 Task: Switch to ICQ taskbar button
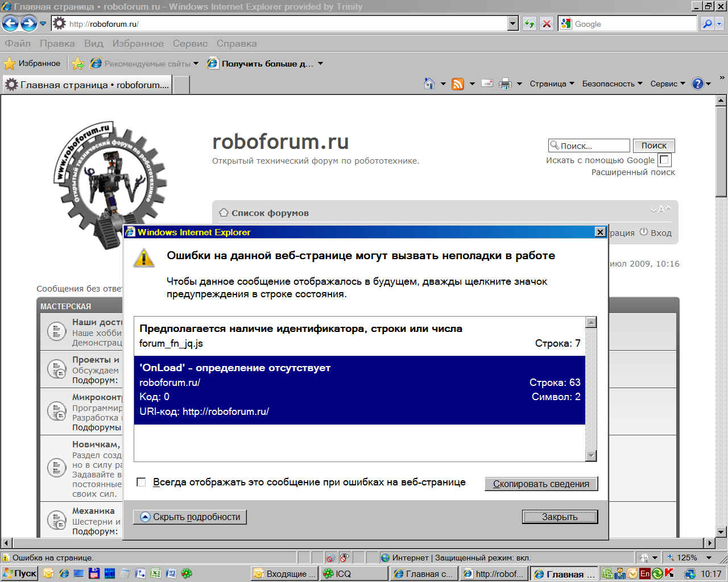click(354, 573)
